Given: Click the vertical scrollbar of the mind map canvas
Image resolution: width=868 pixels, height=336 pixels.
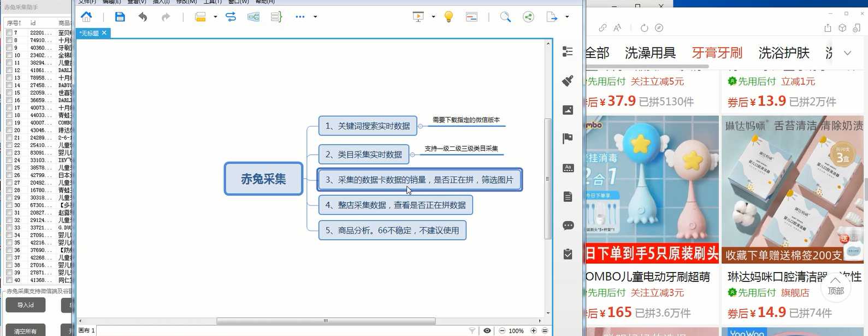Looking at the screenshot, I should pos(548,179).
